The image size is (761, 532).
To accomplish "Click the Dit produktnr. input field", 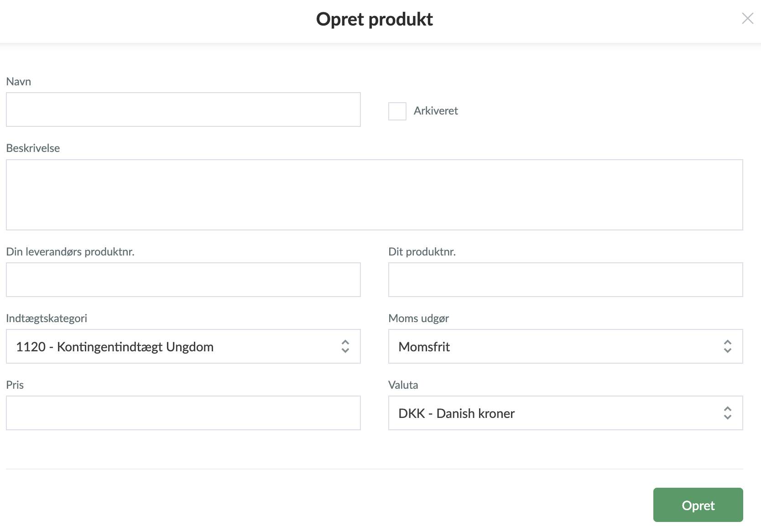I will coord(565,280).
